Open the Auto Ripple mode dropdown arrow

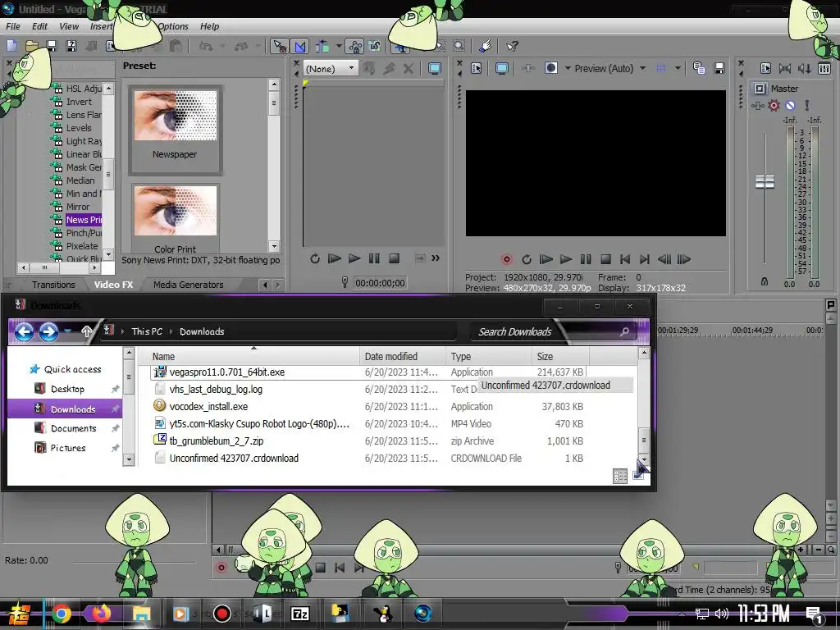[339, 46]
